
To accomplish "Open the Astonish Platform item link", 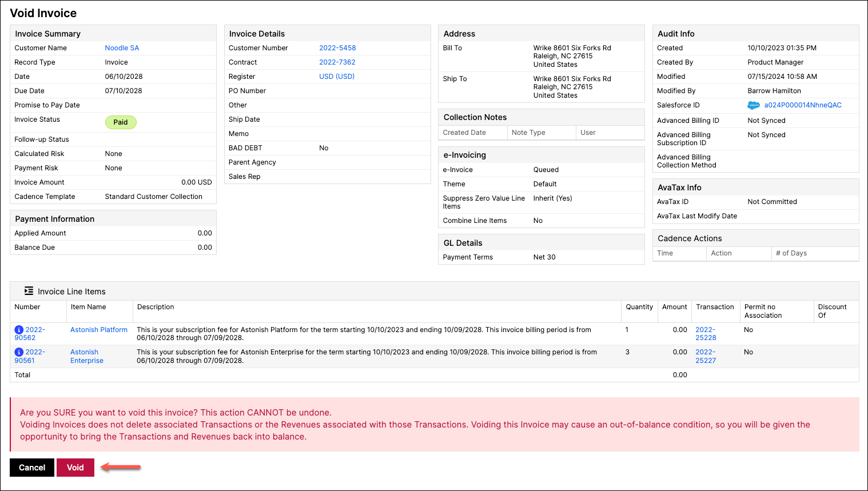I will pyautogui.click(x=99, y=330).
